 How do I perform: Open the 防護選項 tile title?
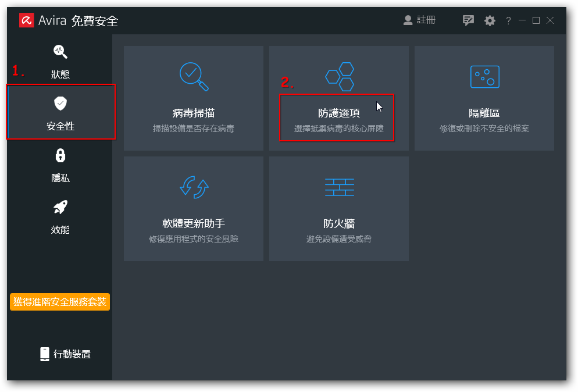pos(338,113)
